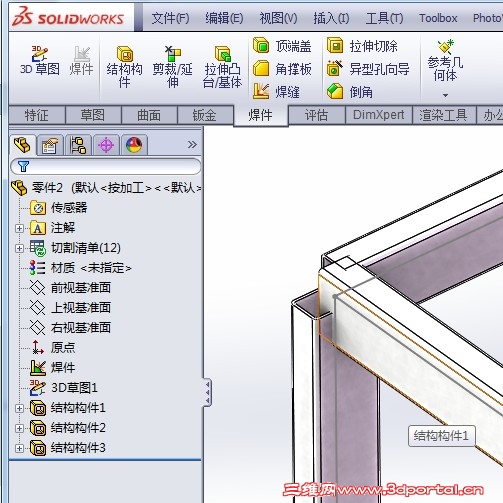The height and width of the screenshot is (503, 503).
Task: Switch to the 评估 tab
Action: (317, 115)
